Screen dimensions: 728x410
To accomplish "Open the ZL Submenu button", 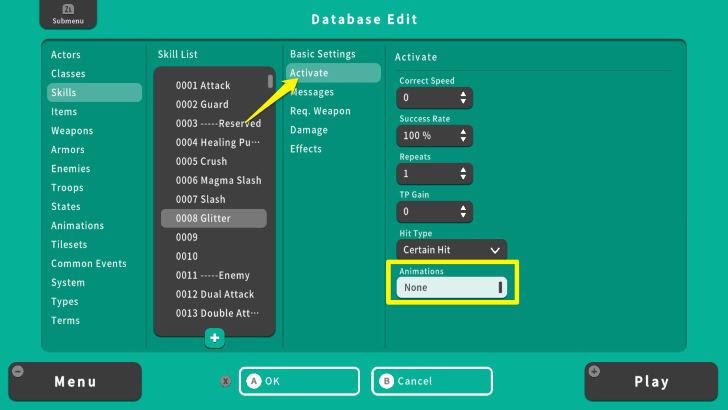I will point(68,14).
